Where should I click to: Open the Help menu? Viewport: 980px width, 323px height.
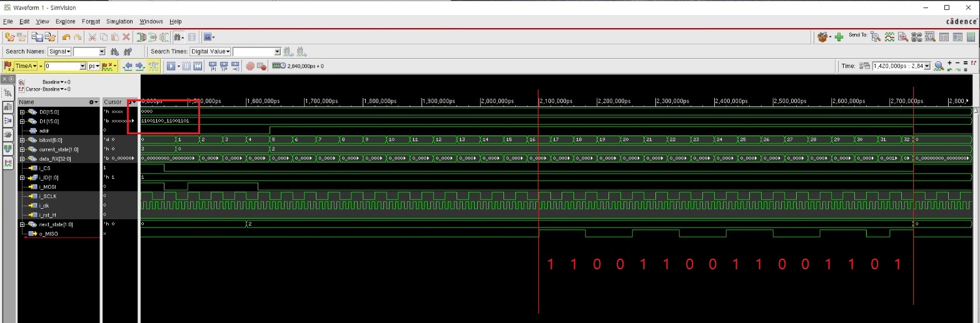pyautogui.click(x=175, y=21)
